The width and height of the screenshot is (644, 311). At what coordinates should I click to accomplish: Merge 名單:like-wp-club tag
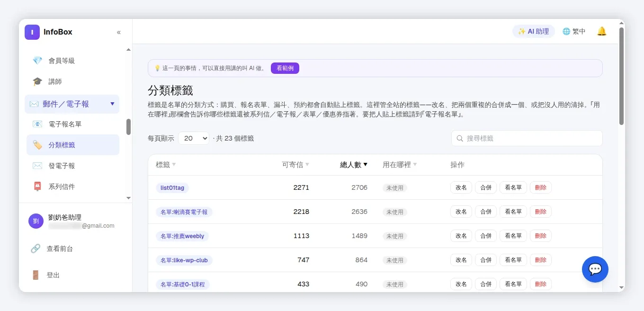pyautogui.click(x=486, y=260)
